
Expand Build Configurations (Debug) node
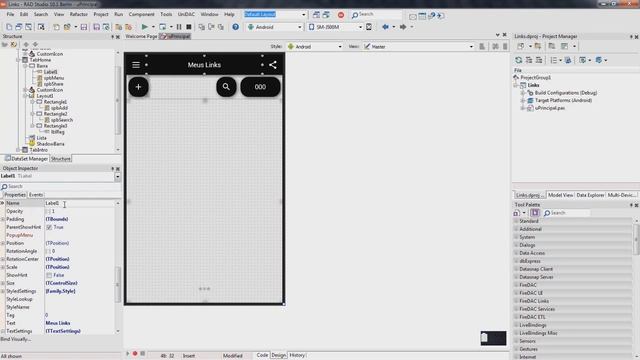click(523, 93)
